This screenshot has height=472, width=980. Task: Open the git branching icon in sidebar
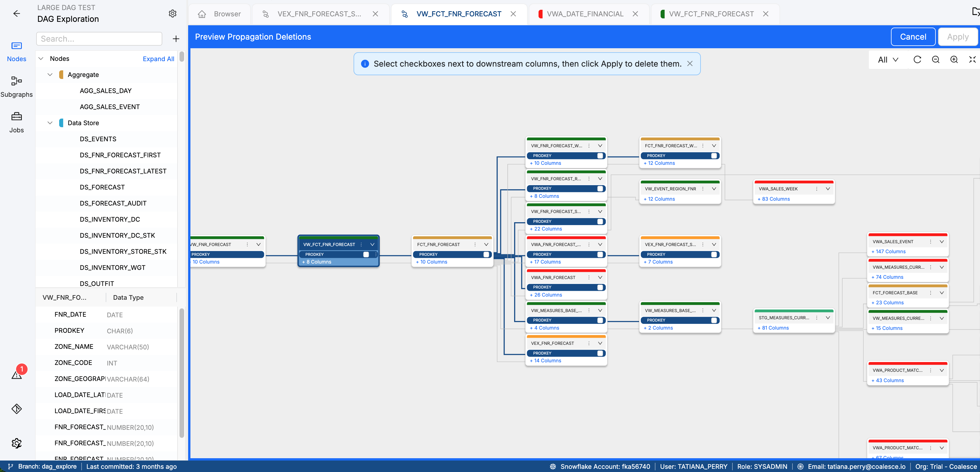coord(17,409)
